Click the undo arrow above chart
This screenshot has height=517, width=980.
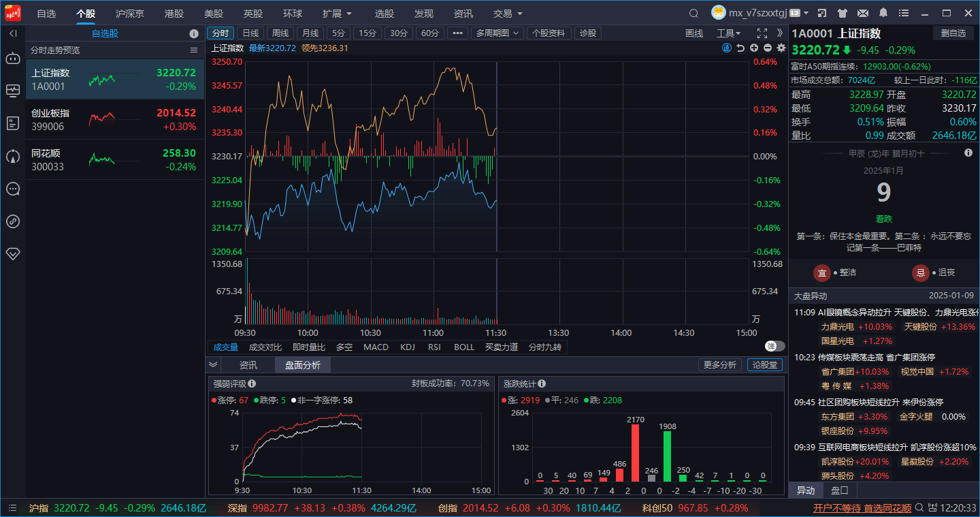740,48
